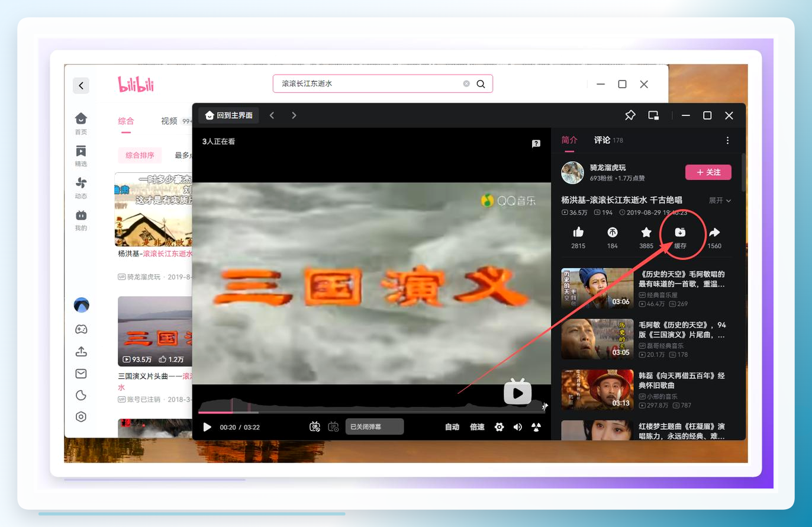
Task: Open the three-dot more menu
Action: (727, 140)
